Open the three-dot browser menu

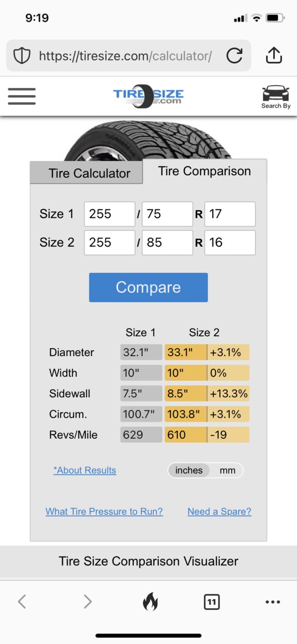[272, 602]
